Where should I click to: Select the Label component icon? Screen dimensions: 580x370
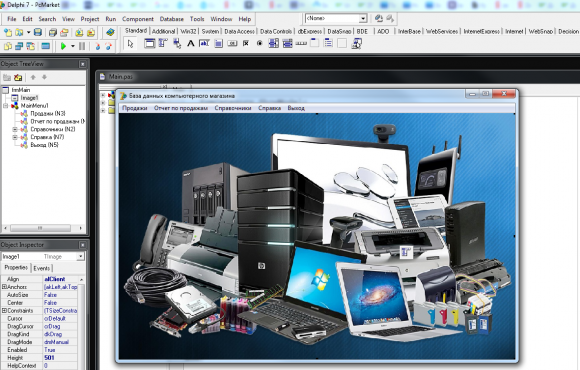(190, 44)
